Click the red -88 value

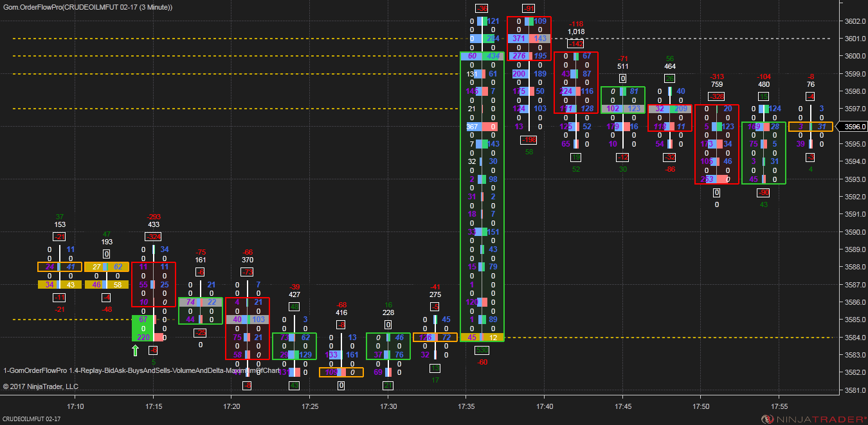pos(670,170)
